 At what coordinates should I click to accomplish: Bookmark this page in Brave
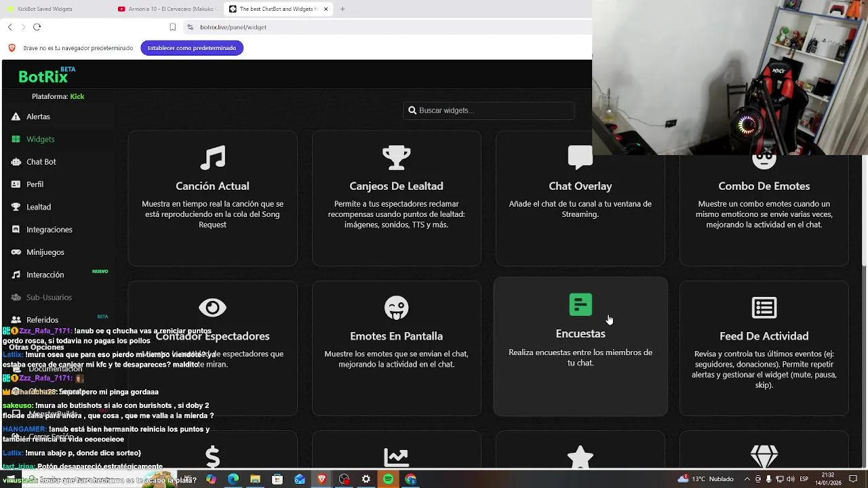click(x=173, y=27)
